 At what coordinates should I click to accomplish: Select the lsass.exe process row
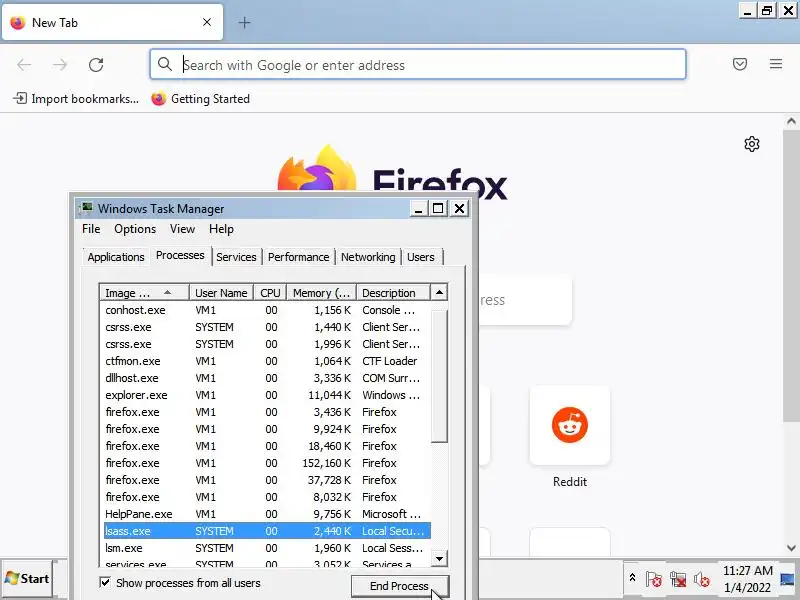(267, 531)
